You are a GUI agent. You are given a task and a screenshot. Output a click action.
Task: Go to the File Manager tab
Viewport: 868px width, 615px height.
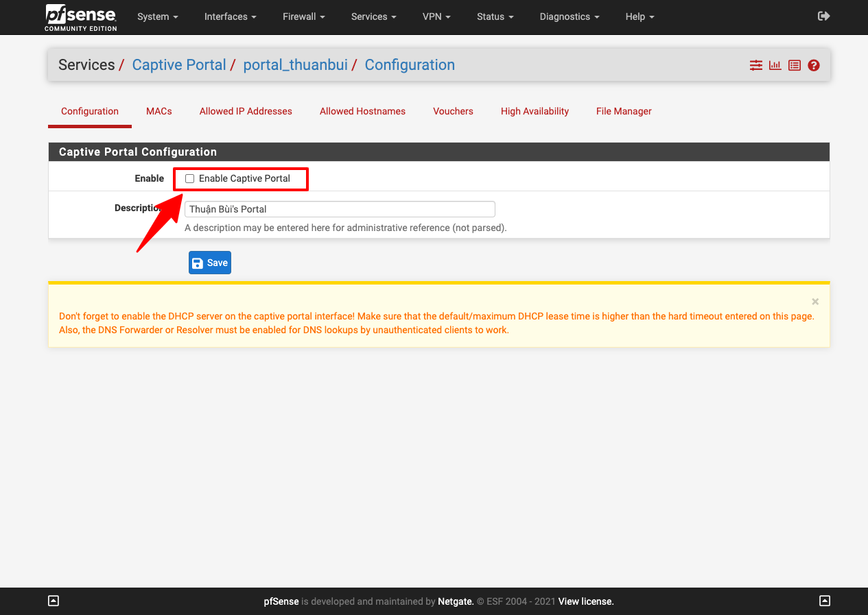tap(624, 111)
